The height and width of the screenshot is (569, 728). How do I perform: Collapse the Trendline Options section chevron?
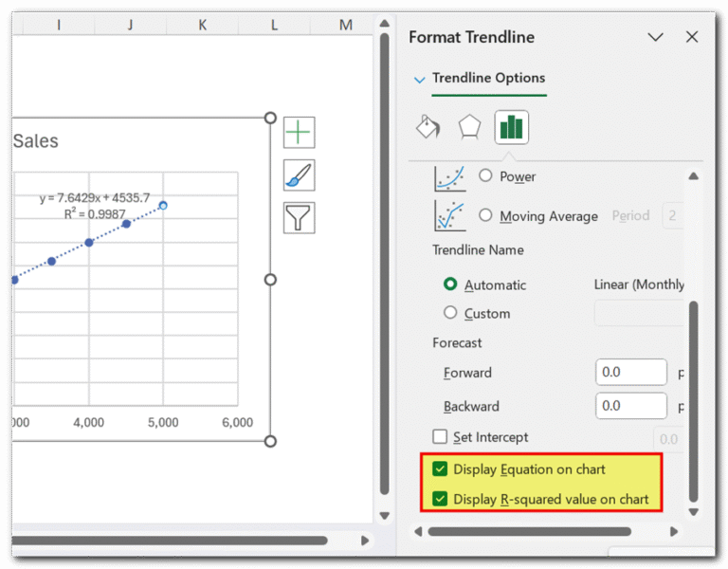(419, 80)
